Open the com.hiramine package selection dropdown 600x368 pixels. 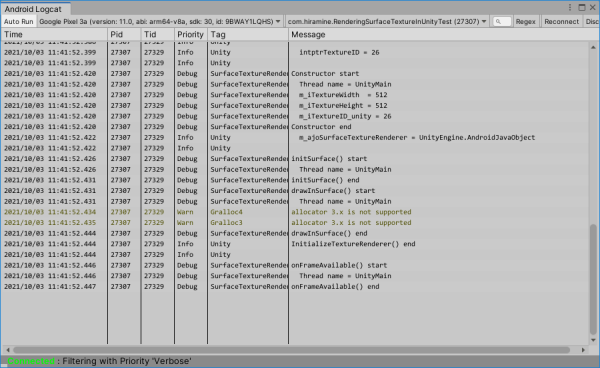tap(387, 22)
